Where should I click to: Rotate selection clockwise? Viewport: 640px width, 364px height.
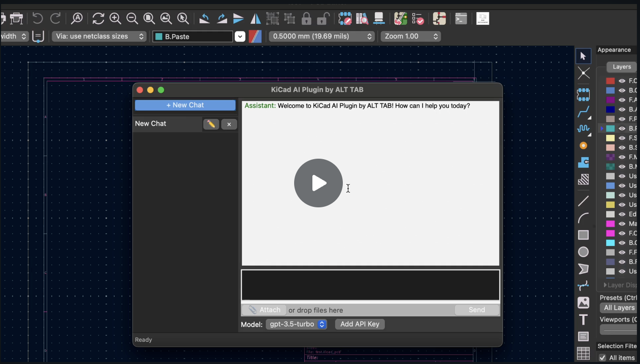(x=222, y=19)
